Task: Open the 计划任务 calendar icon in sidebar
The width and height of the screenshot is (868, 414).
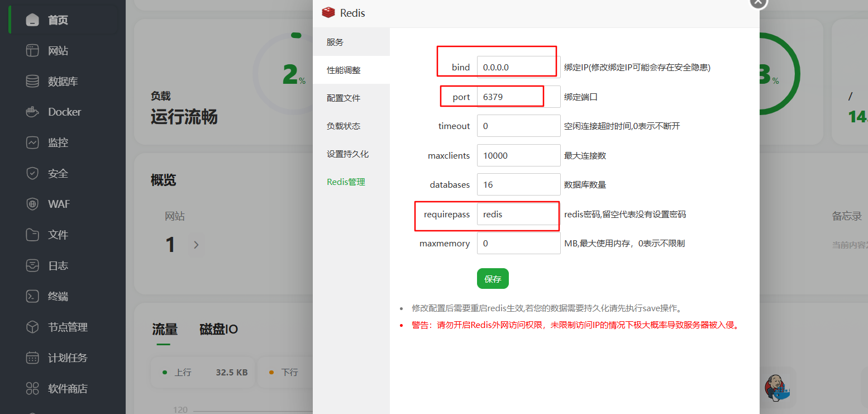Action: (33, 358)
